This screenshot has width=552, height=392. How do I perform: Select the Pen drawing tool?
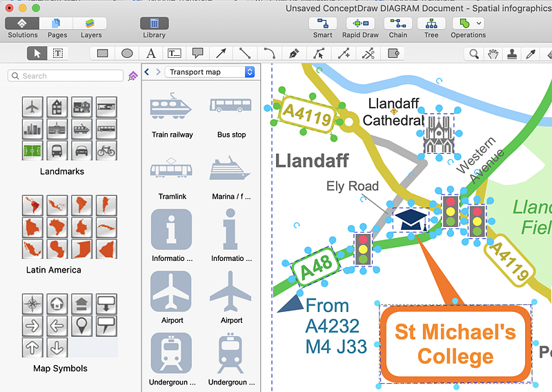click(x=294, y=54)
